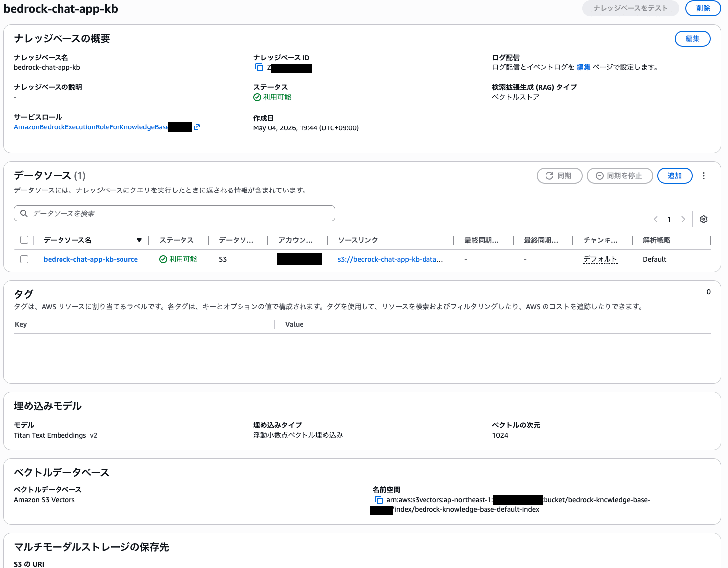Click the 同期を停止 button

click(620, 176)
